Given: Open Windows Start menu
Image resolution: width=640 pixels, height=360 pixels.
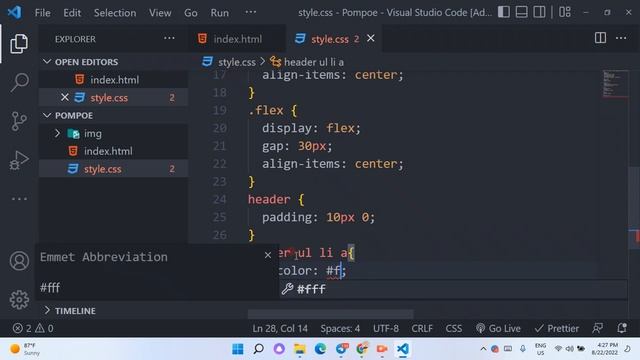Looking at the screenshot, I should coord(238,349).
